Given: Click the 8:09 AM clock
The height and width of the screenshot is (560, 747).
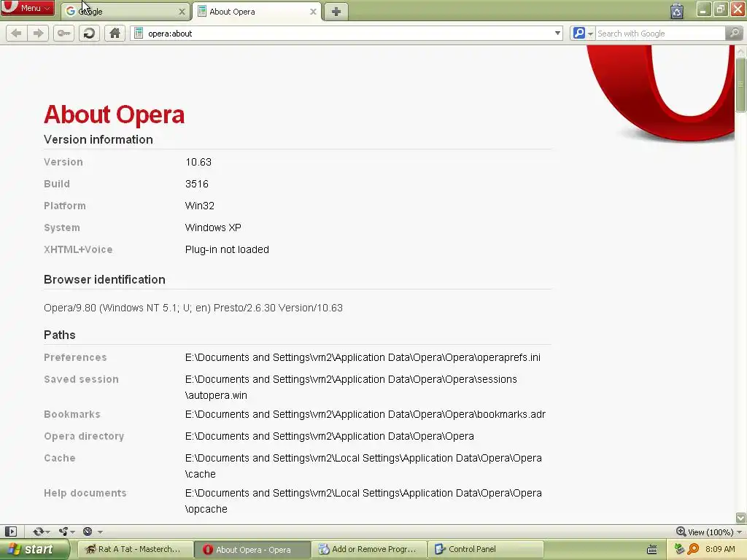Looking at the screenshot, I should tap(720, 549).
